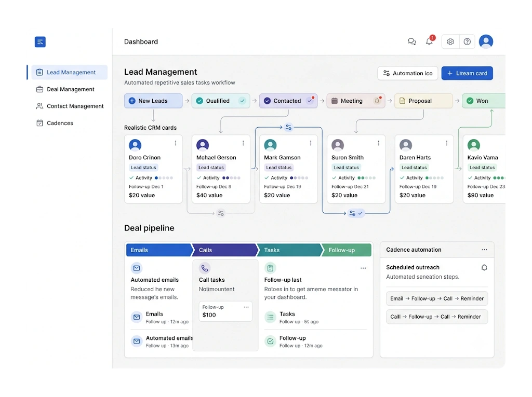Click Suron Smith's avatar
Screen dimensions: 532x397
(338, 145)
